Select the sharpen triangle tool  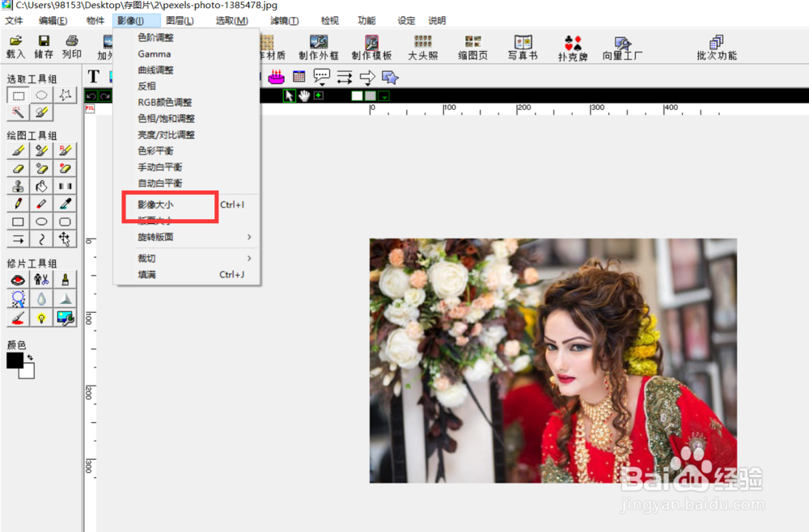coord(65,299)
